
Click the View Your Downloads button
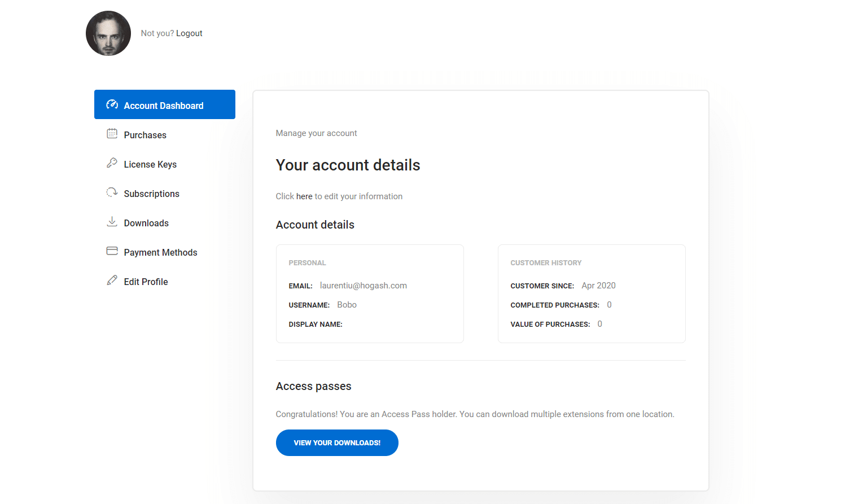coord(337,443)
